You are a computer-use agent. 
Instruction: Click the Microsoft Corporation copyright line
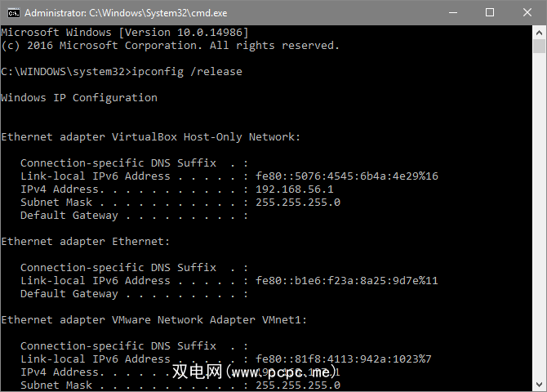(x=170, y=46)
